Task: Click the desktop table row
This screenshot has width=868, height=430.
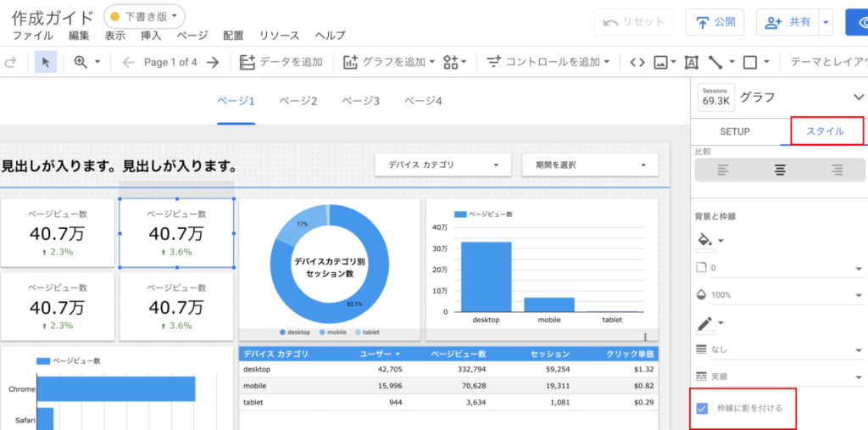Action: coord(448,369)
